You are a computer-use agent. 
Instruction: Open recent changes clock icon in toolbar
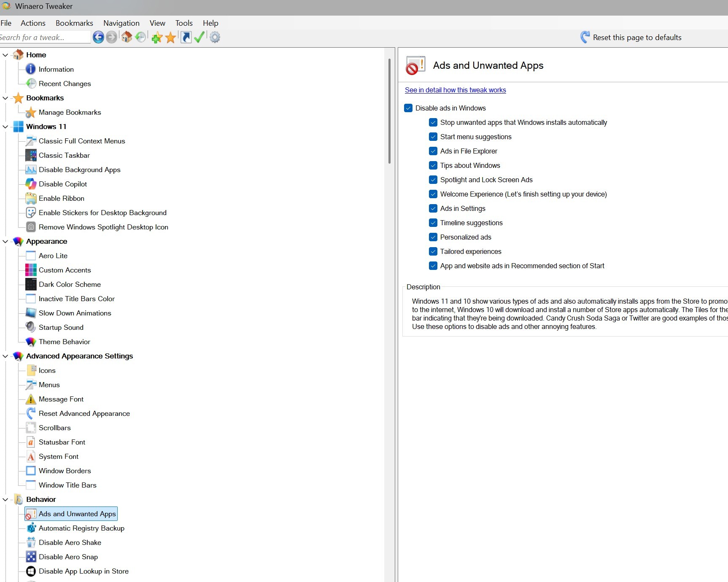point(140,38)
